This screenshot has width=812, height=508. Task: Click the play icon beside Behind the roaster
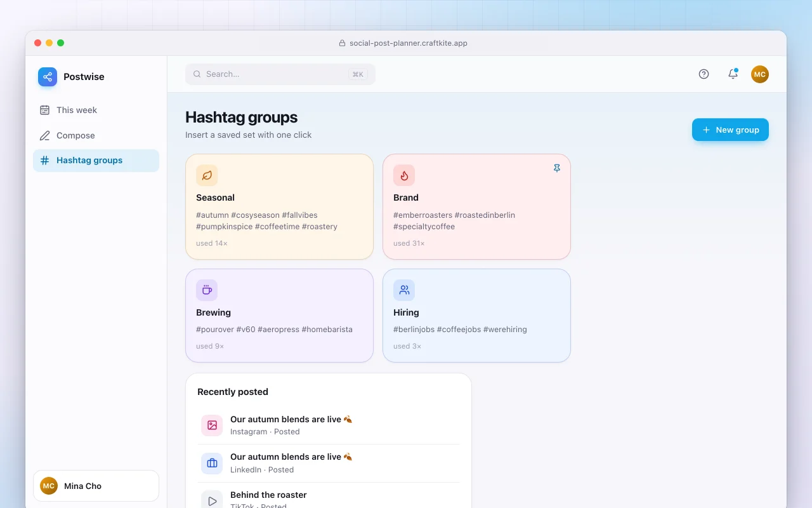coord(212,500)
